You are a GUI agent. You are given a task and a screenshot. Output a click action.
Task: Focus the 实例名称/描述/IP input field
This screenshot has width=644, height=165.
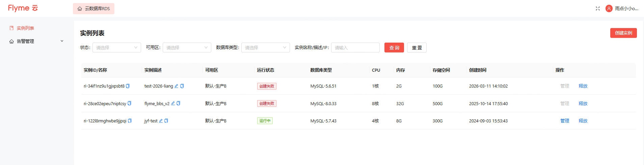(x=355, y=48)
